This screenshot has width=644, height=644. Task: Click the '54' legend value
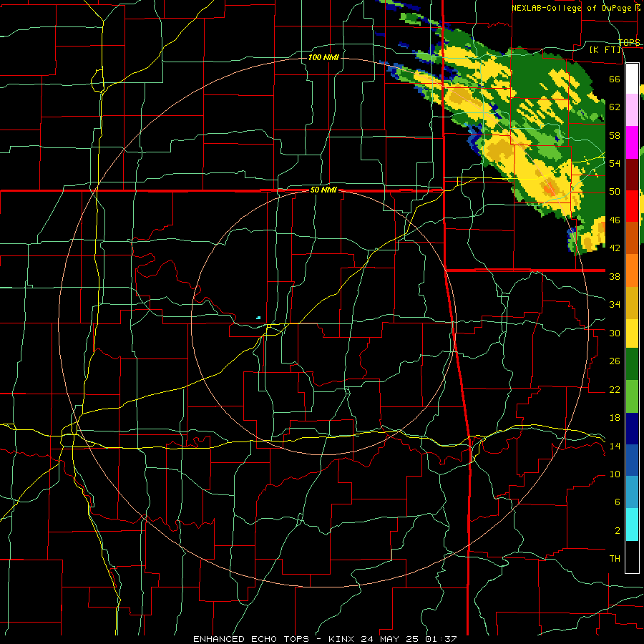coord(615,163)
